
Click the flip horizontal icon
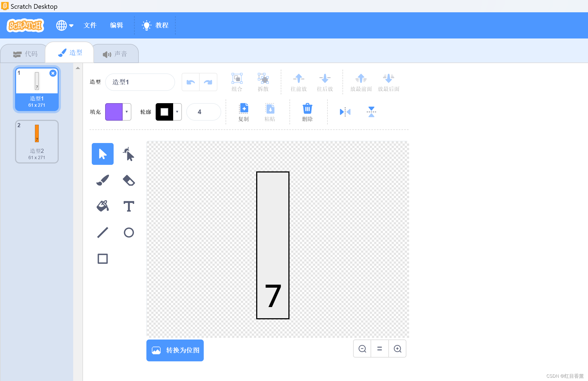[x=345, y=112]
